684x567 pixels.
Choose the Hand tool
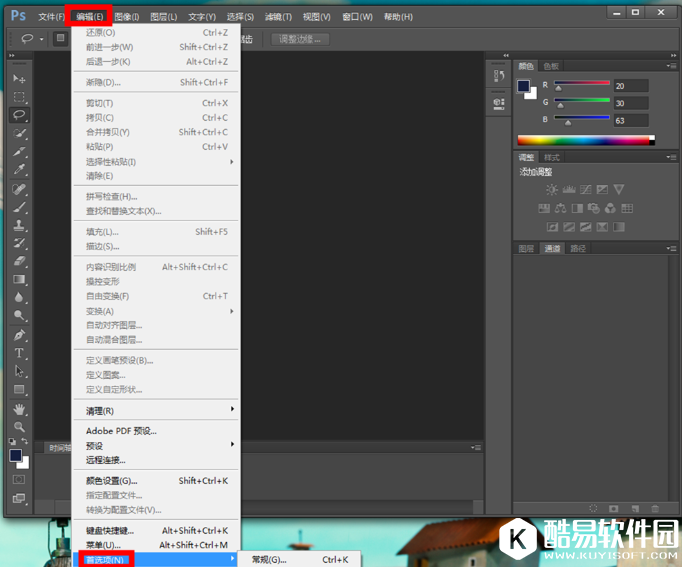pyautogui.click(x=19, y=408)
